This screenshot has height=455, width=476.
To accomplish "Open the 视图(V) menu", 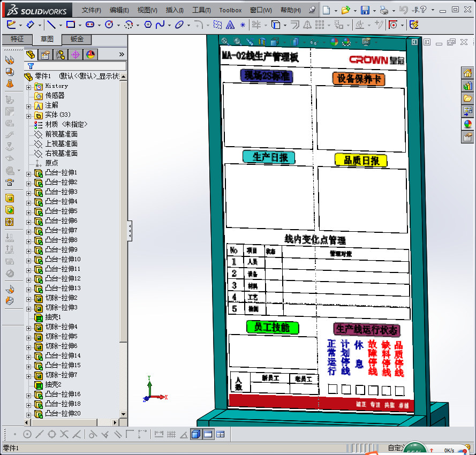I will tap(147, 10).
